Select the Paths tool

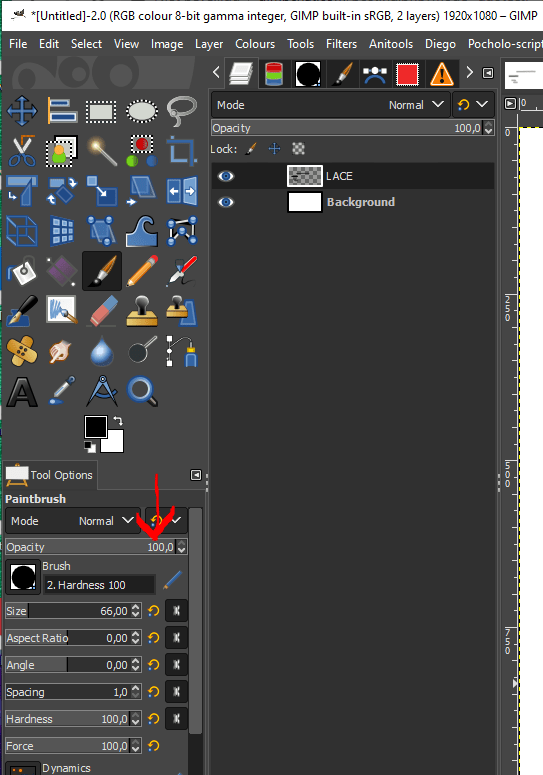(182, 351)
